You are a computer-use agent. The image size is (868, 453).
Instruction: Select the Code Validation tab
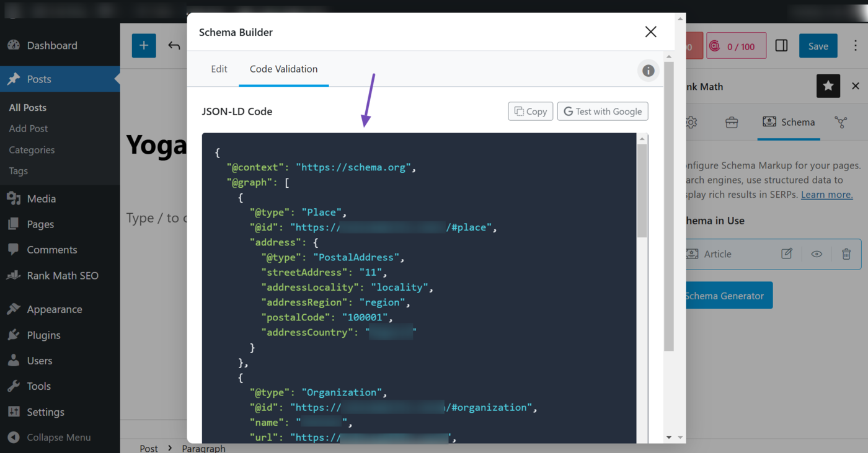283,69
